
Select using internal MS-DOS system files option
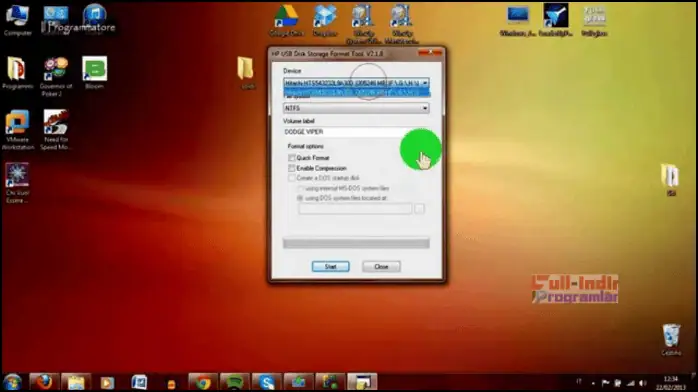click(300, 188)
